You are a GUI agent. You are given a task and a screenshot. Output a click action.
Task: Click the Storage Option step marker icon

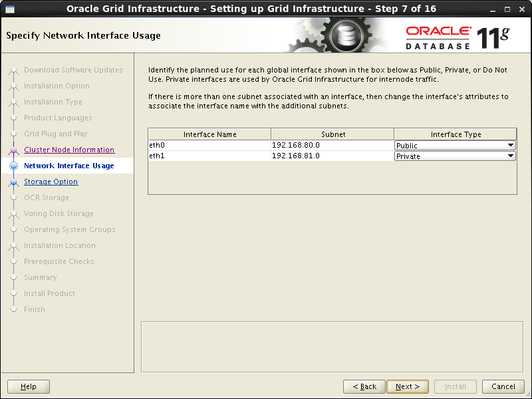(13, 182)
